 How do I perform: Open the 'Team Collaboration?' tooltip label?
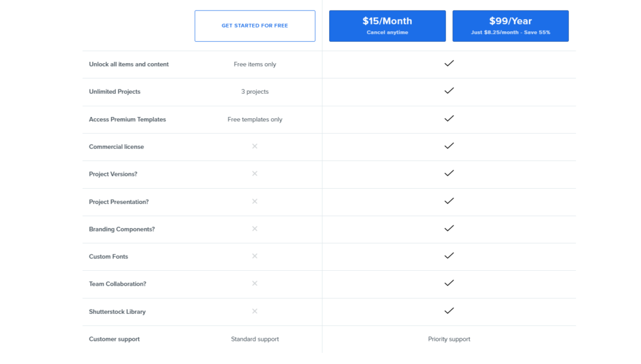coord(118,284)
